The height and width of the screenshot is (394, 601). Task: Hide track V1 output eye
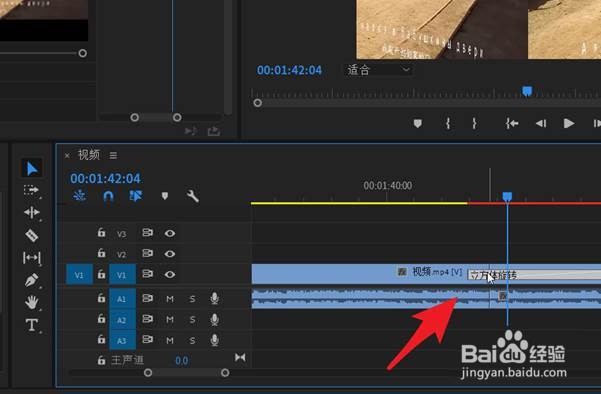pyautogui.click(x=170, y=275)
